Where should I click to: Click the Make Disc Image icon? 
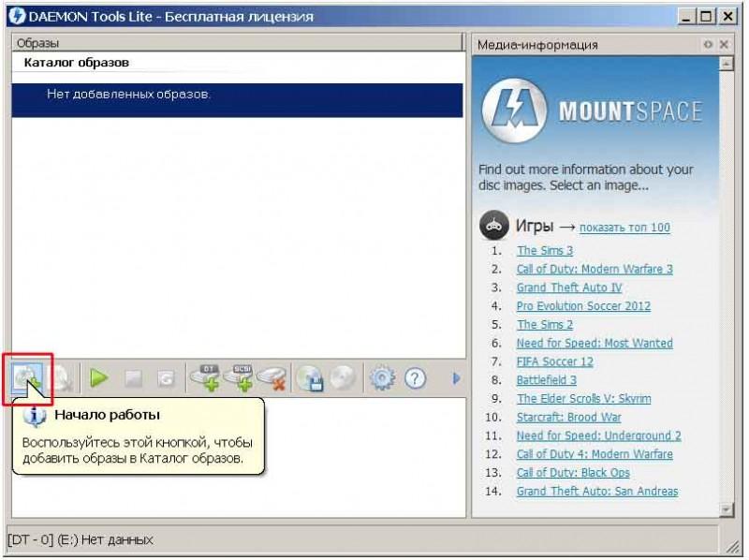click(x=310, y=379)
